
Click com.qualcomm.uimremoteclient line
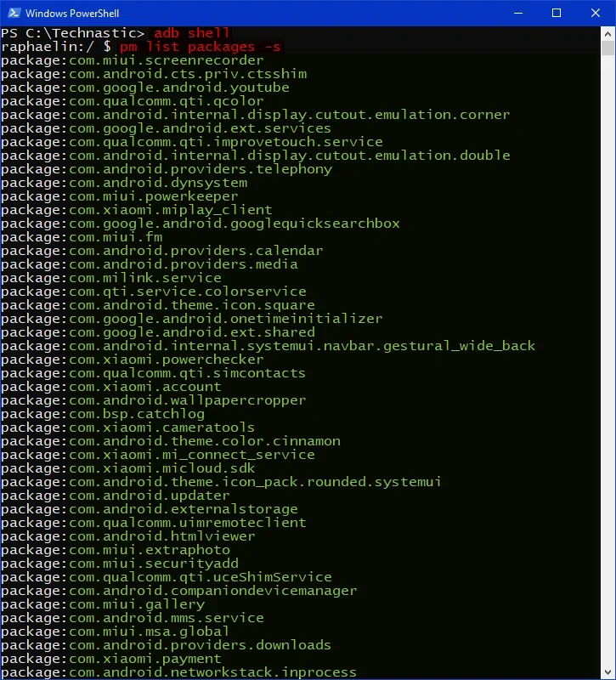pyautogui.click(x=154, y=522)
